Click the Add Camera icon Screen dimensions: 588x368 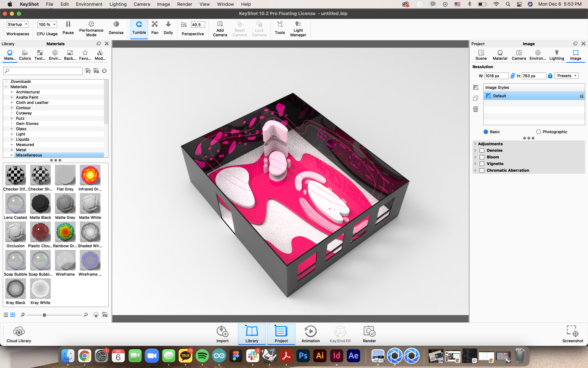point(220,29)
